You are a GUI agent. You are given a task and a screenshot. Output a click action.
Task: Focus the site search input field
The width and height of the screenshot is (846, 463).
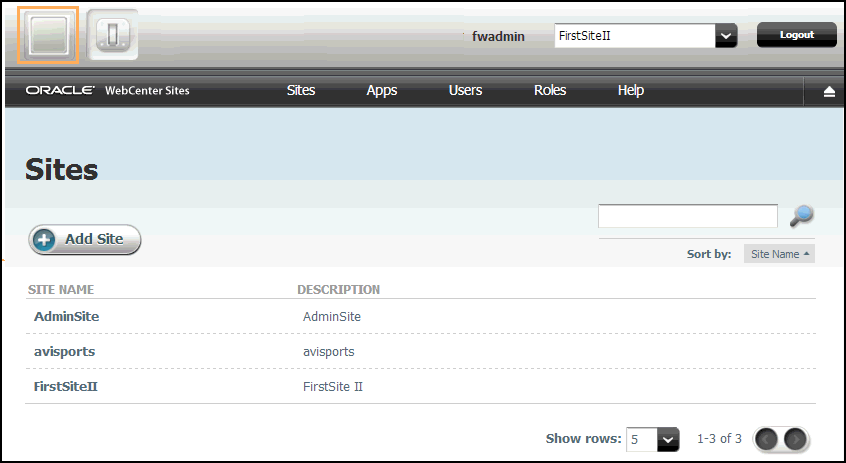(x=687, y=216)
